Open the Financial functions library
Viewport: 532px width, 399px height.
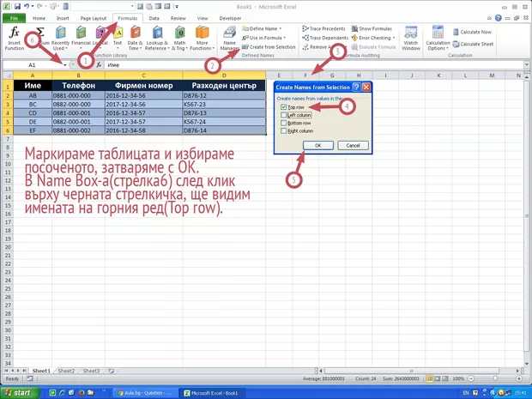point(81,38)
